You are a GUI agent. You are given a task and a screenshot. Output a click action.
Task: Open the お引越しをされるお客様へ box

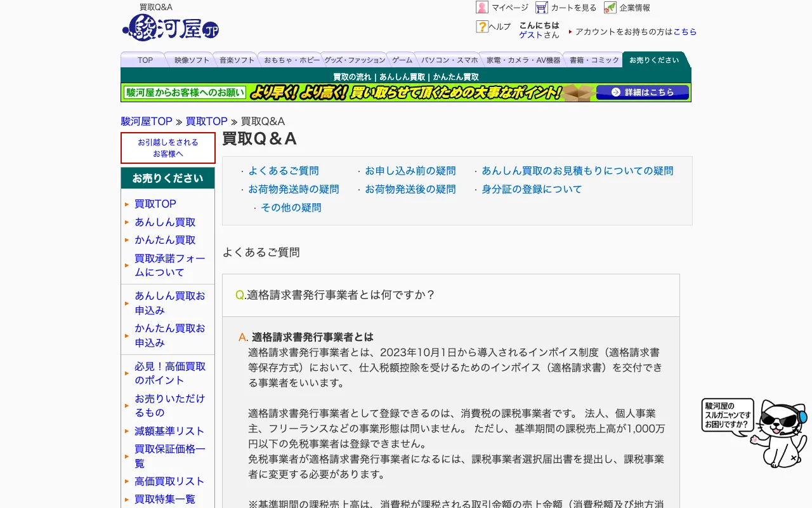click(x=168, y=148)
